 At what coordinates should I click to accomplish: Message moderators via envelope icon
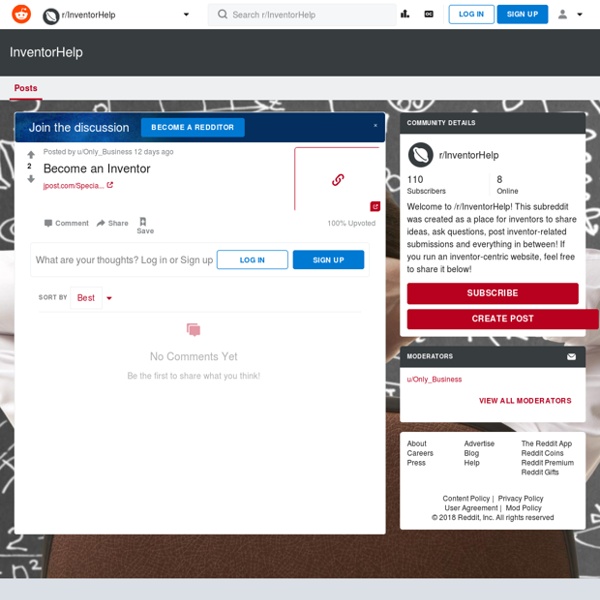[571, 357]
